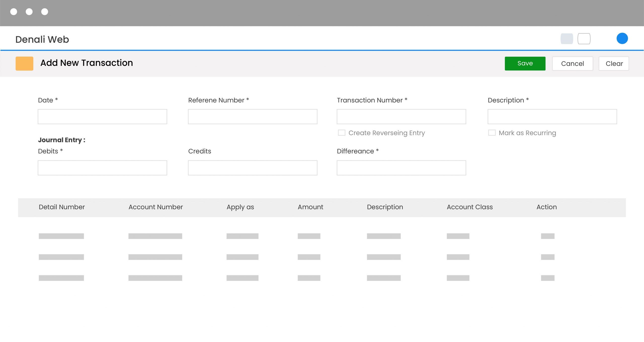Click the white outlined square icon in header
The height and width of the screenshot is (342, 644).
click(584, 38)
